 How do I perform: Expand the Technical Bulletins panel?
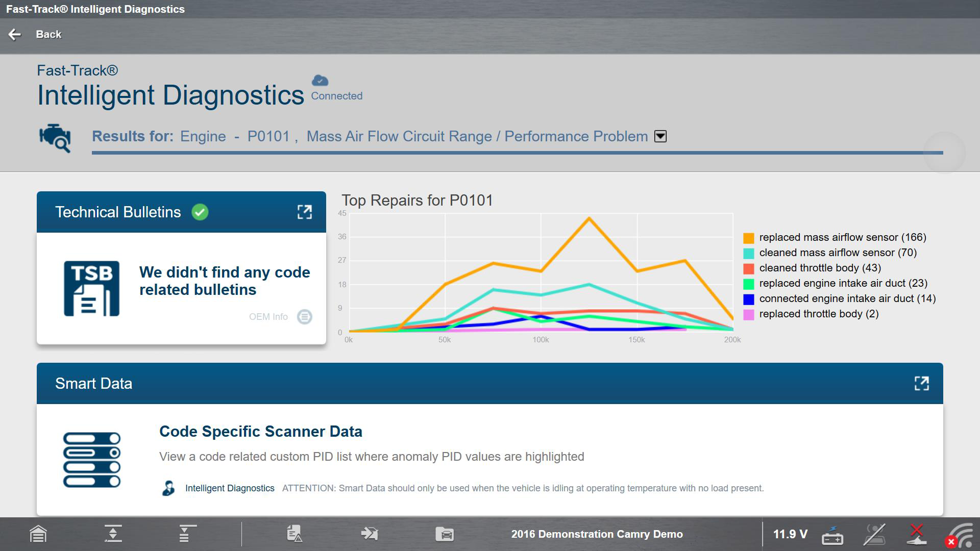pos(305,212)
